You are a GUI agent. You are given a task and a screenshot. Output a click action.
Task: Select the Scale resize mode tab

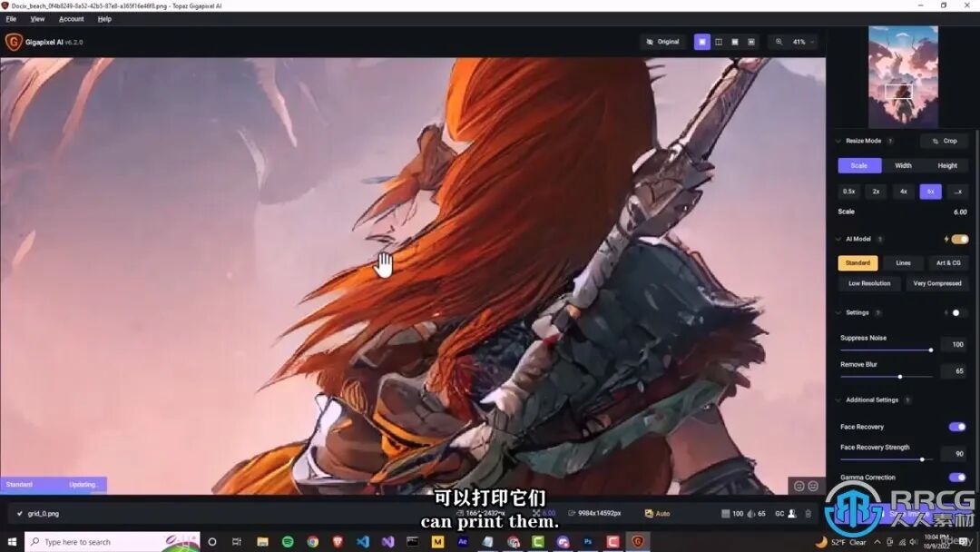[859, 165]
